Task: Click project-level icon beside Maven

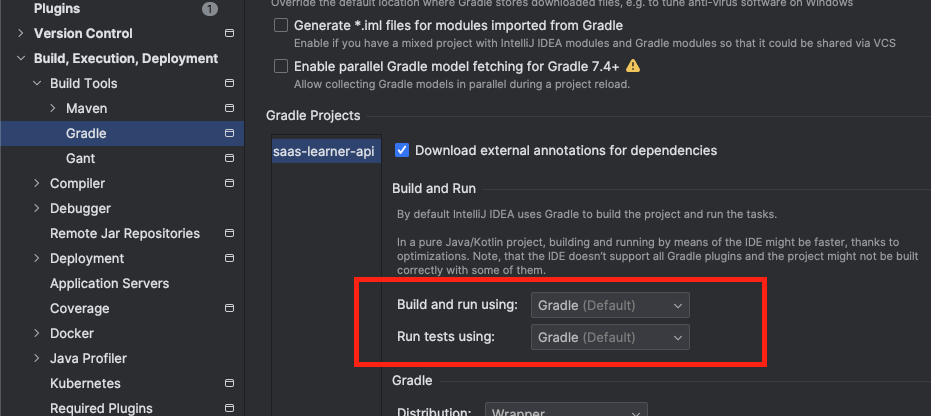Action: 229,108
